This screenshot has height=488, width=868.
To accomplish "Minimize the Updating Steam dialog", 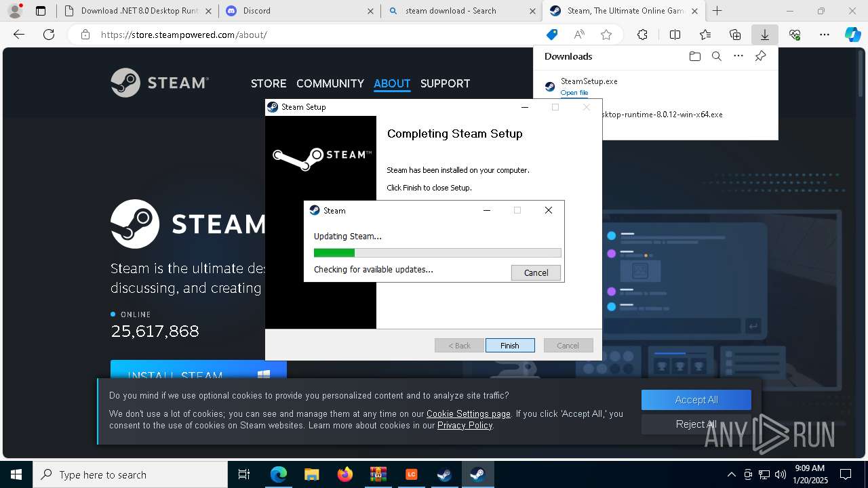I will pos(486,210).
